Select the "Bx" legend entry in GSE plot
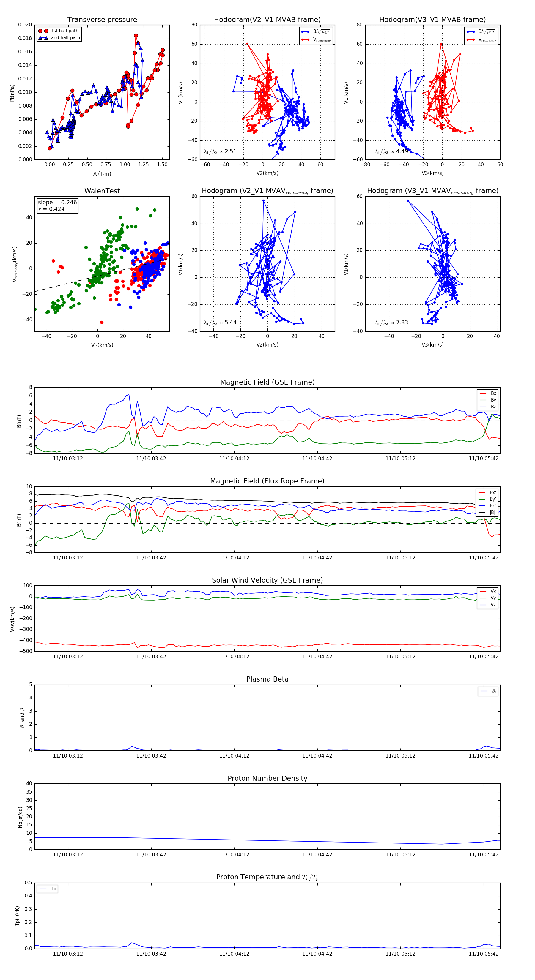Viewport: 535px width, 980px height. tap(488, 393)
